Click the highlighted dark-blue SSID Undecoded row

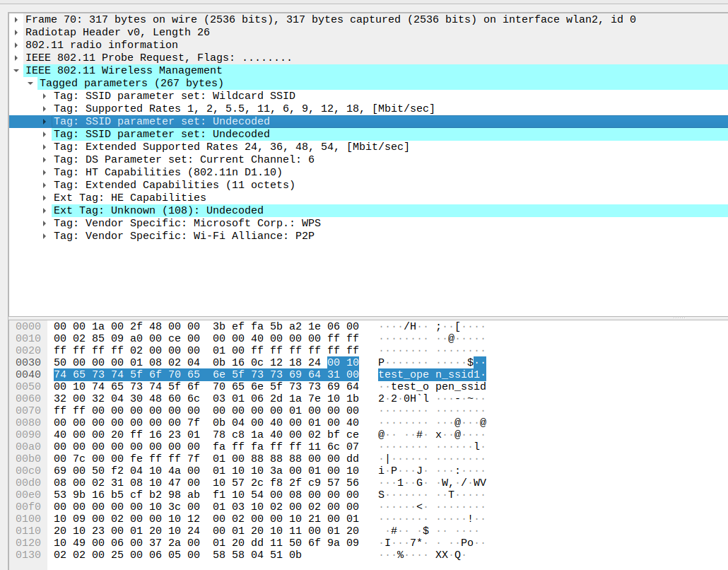[161, 122]
